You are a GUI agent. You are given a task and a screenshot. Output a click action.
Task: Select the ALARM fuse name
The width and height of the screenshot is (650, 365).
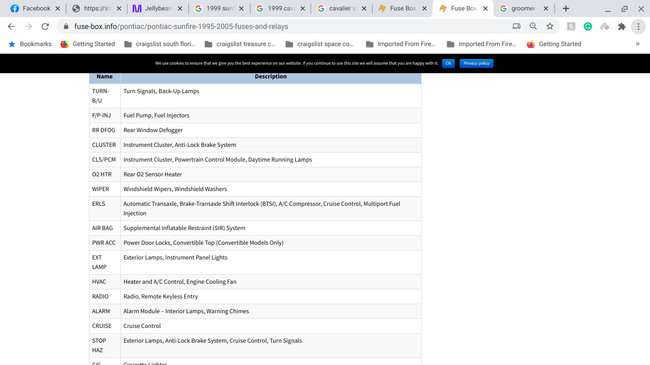tap(101, 311)
